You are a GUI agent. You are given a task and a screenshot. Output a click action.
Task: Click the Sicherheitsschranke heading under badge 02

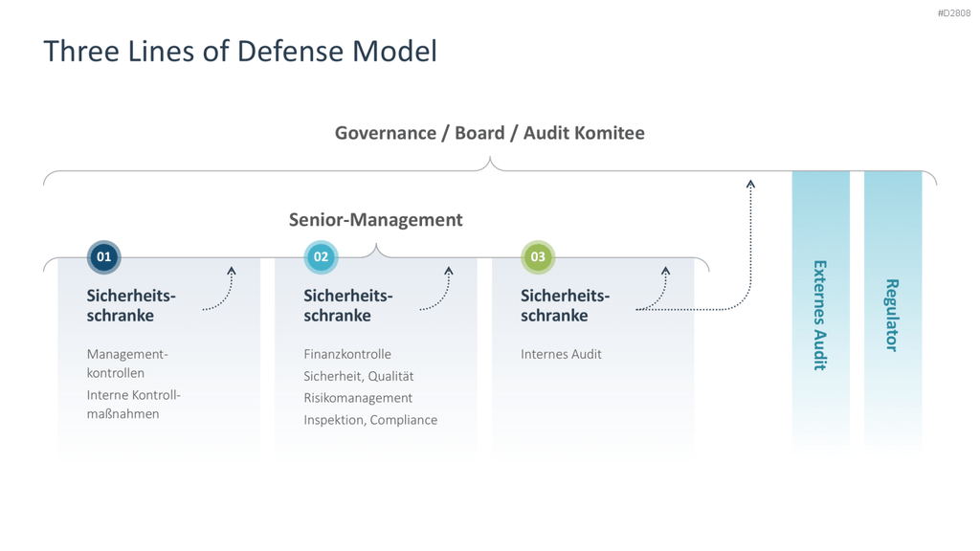pyautogui.click(x=348, y=305)
